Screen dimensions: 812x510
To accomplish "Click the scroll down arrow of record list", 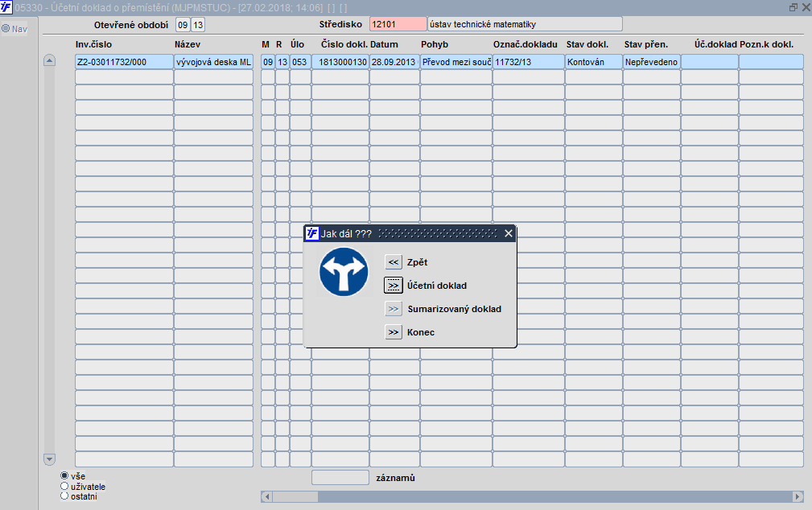I will pyautogui.click(x=49, y=459).
